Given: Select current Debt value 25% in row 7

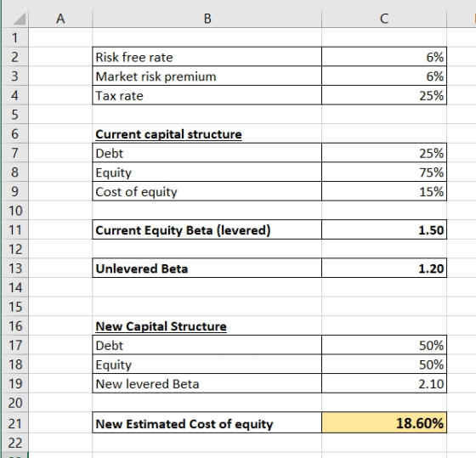Looking at the screenshot, I should click(384, 153).
